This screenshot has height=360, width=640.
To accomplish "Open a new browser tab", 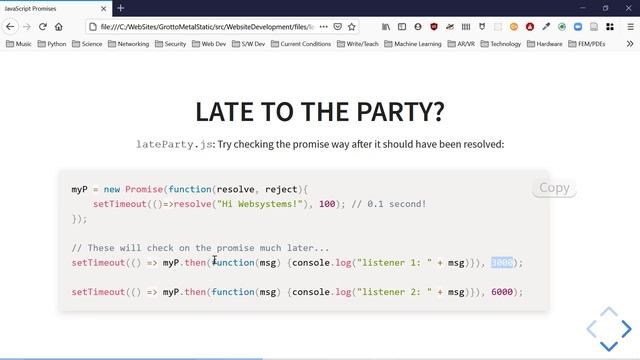I will [x=120, y=8].
